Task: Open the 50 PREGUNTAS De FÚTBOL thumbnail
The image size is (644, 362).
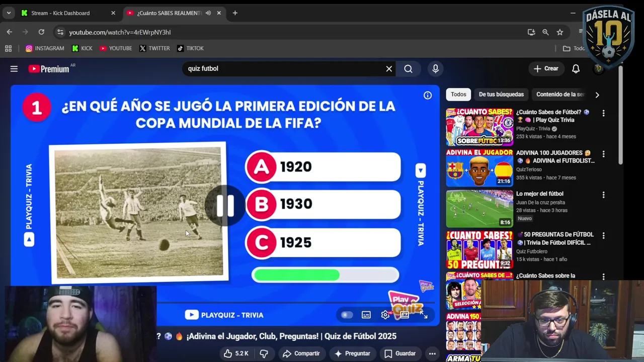Action: tap(479, 249)
